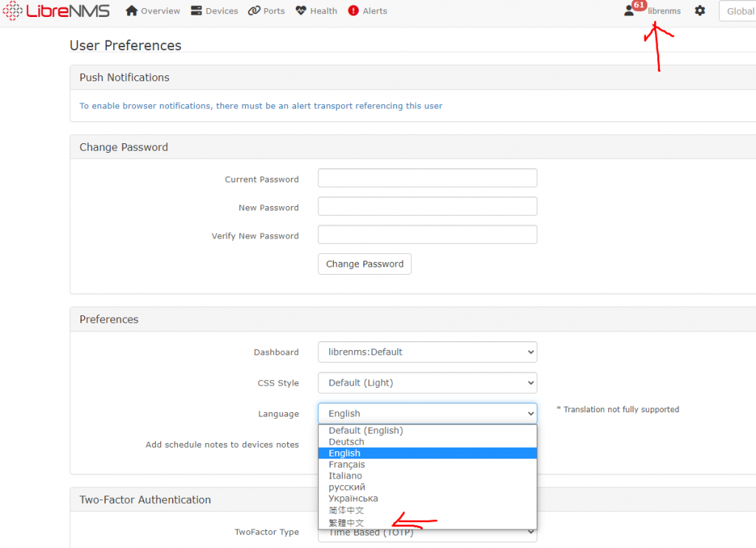Select 繁體中文 language option

click(x=427, y=522)
